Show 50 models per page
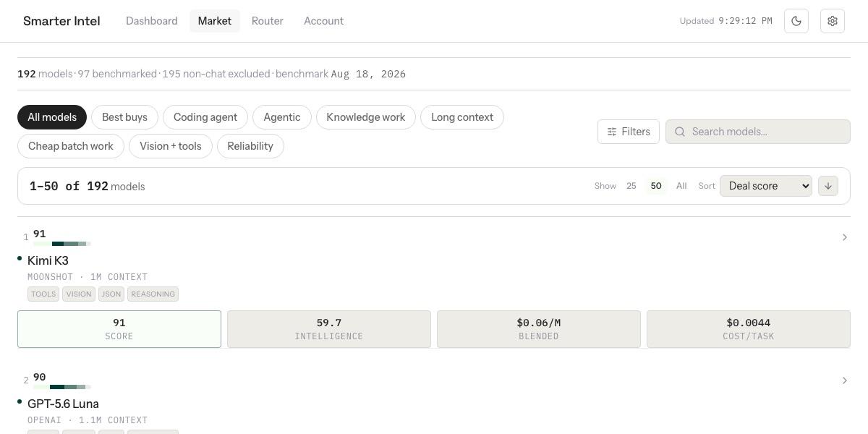The height and width of the screenshot is (434, 868). [656, 186]
